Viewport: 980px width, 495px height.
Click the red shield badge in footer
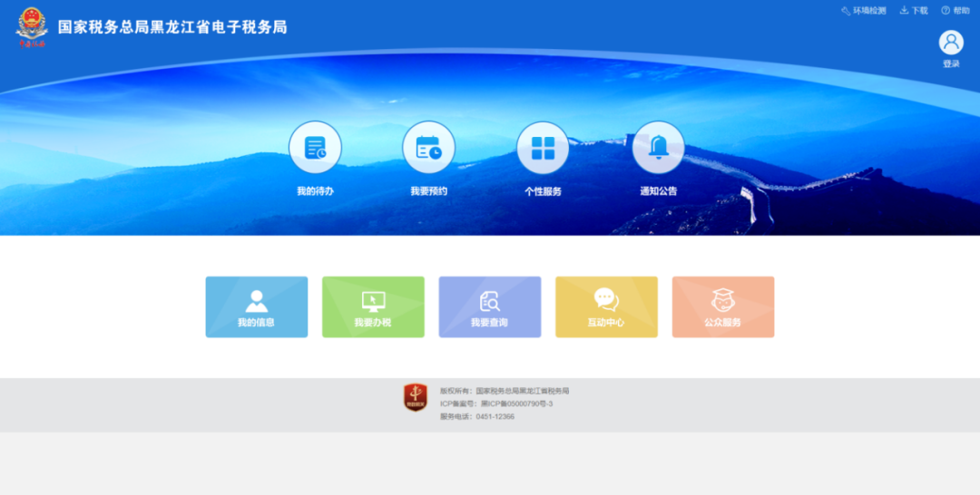(415, 398)
